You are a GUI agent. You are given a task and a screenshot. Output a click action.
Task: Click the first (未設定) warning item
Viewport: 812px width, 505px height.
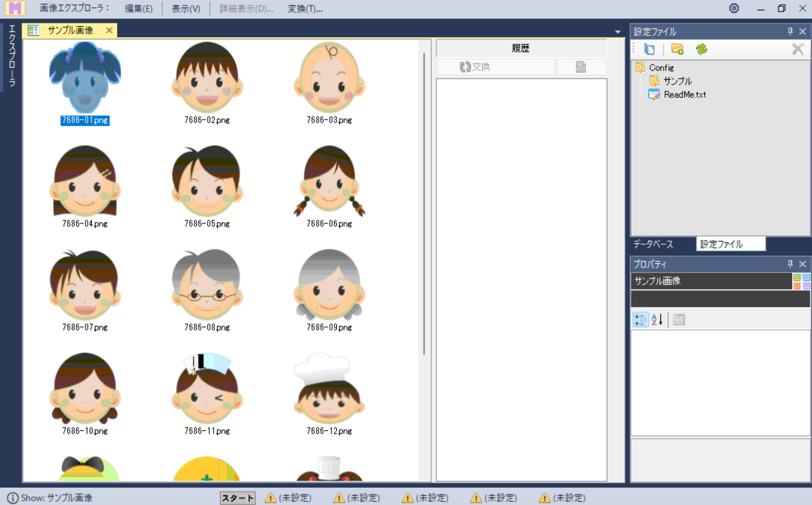[288, 498]
